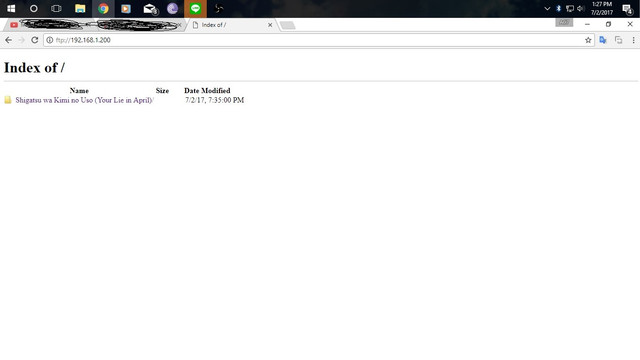640x360 pixels.
Task: Launch File Explorer from taskbar
Action: [80, 9]
